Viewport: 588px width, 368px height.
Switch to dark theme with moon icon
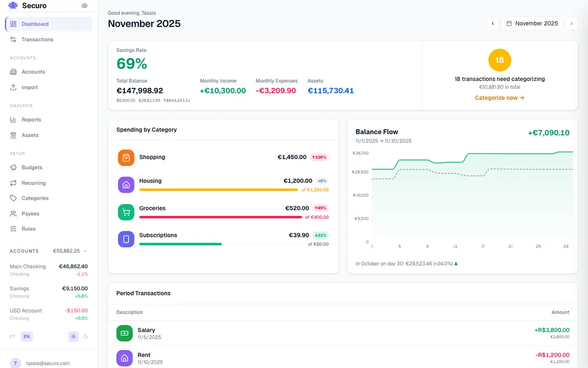86,337
